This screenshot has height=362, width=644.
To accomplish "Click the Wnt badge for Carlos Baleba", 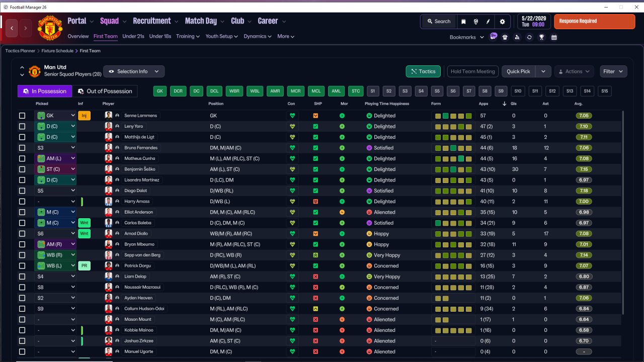I will 84,223.
